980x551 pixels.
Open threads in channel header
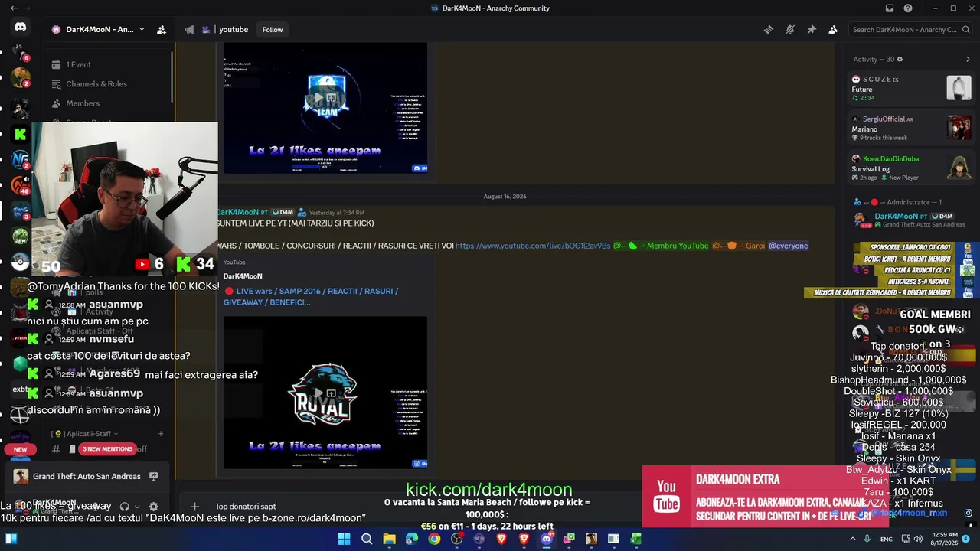tap(769, 30)
